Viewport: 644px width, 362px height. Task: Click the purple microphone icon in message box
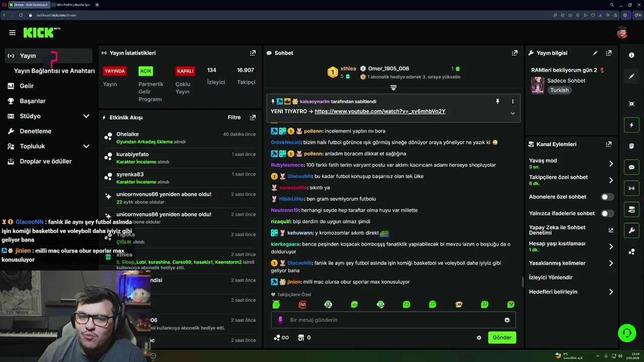(x=280, y=320)
